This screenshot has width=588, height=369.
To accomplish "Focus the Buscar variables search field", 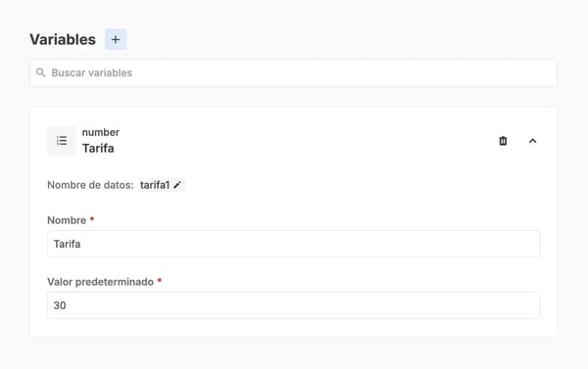I will [x=293, y=72].
